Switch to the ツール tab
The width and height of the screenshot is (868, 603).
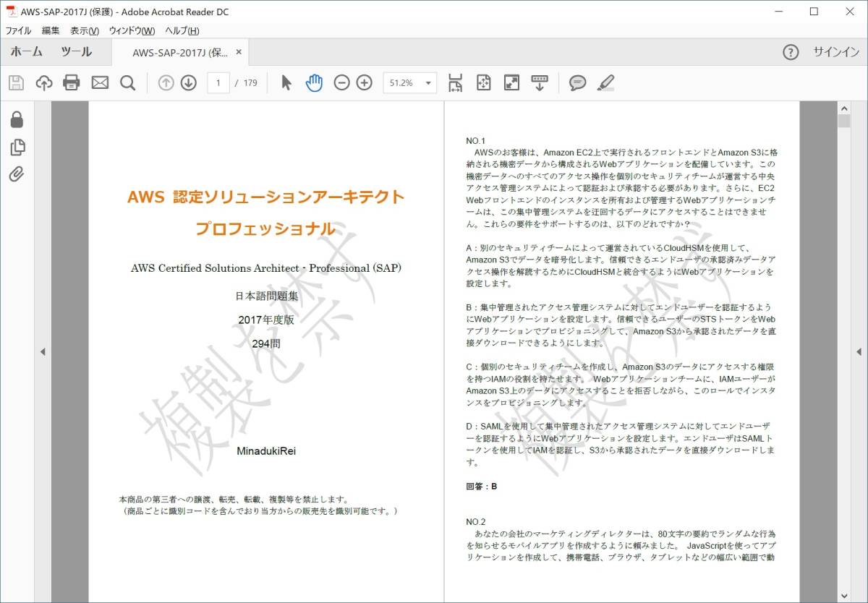tap(76, 52)
